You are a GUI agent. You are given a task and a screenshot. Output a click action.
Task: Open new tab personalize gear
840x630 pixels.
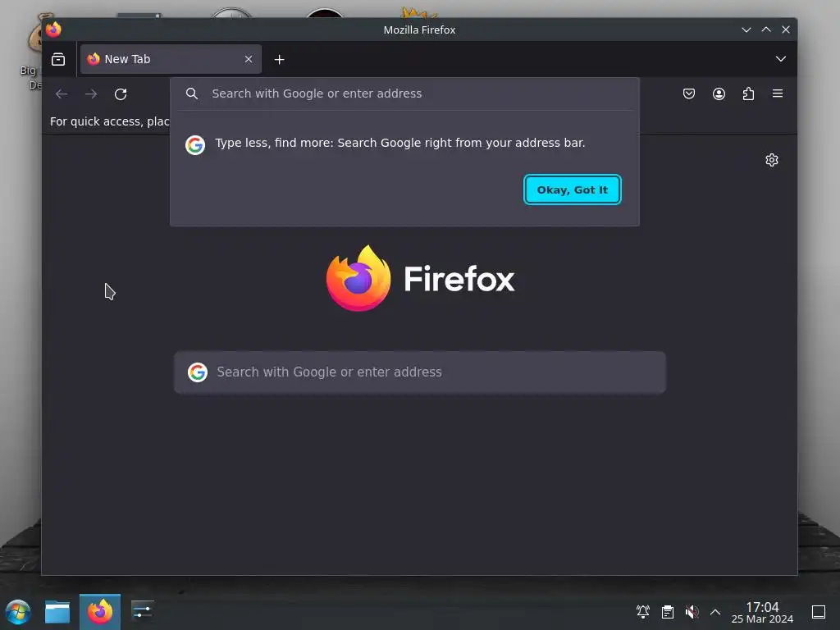(771, 160)
